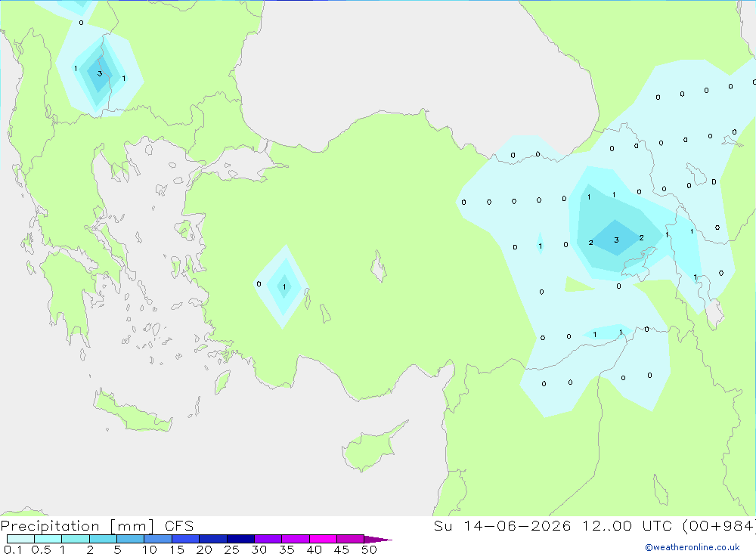Pick the legend swatch between 10 and 15
This screenshot has height=554, width=756.
[158, 539]
